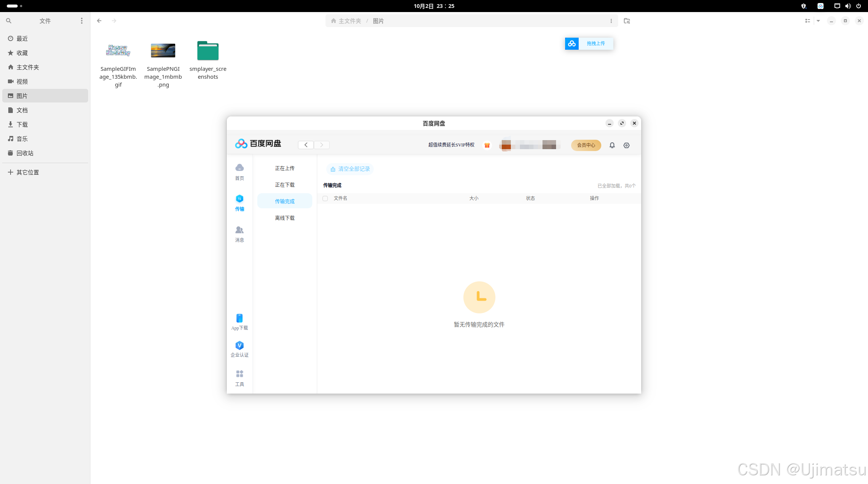Select the 传输 transfer sidebar icon
The height and width of the screenshot is (484, 868).
tap(239, 199)
